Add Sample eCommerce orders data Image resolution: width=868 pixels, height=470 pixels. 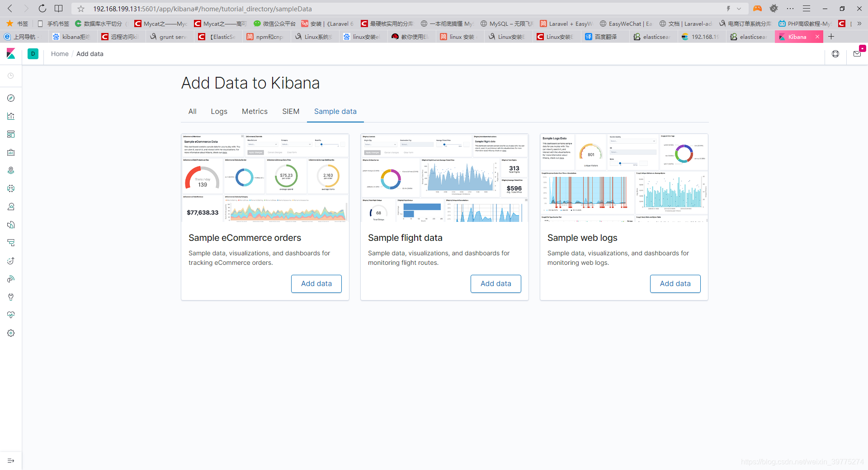(316, 283)
